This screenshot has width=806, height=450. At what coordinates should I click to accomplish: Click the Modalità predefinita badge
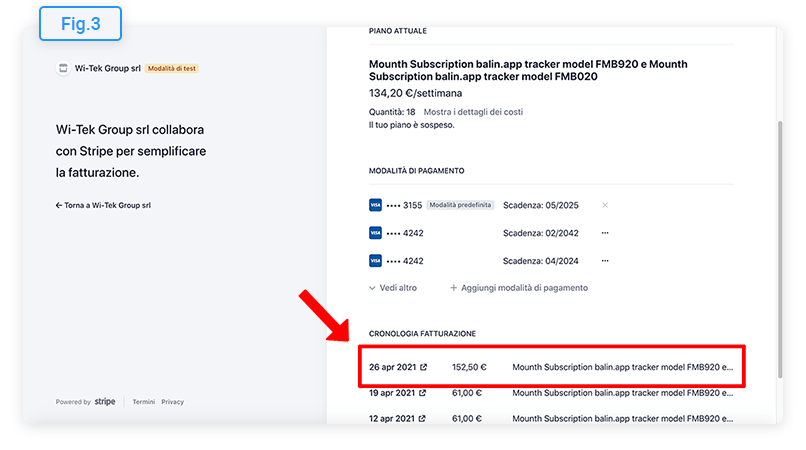[460, 205]
